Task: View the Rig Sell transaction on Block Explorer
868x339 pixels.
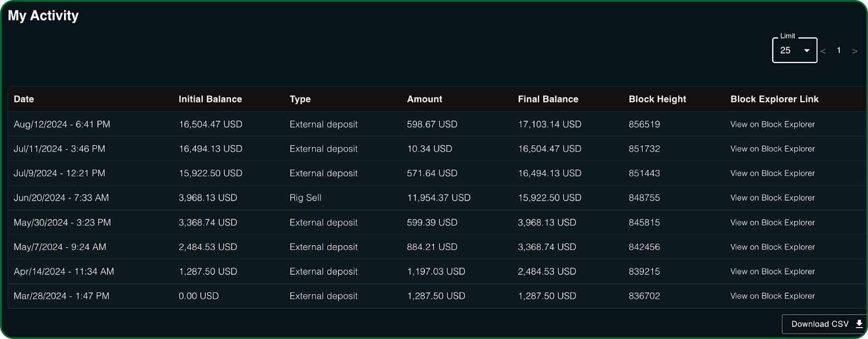Action: pyautogui.click(x=773, y=198)
